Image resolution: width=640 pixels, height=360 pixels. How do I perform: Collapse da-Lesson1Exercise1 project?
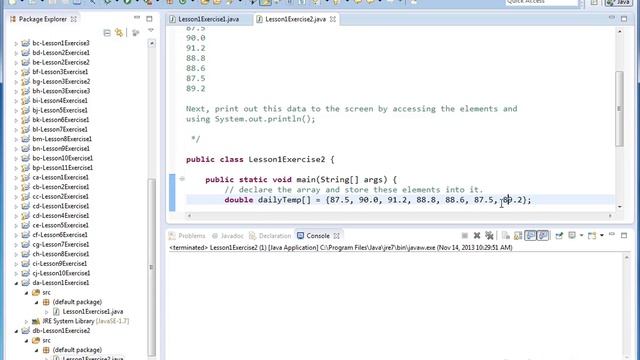[16, 283]
